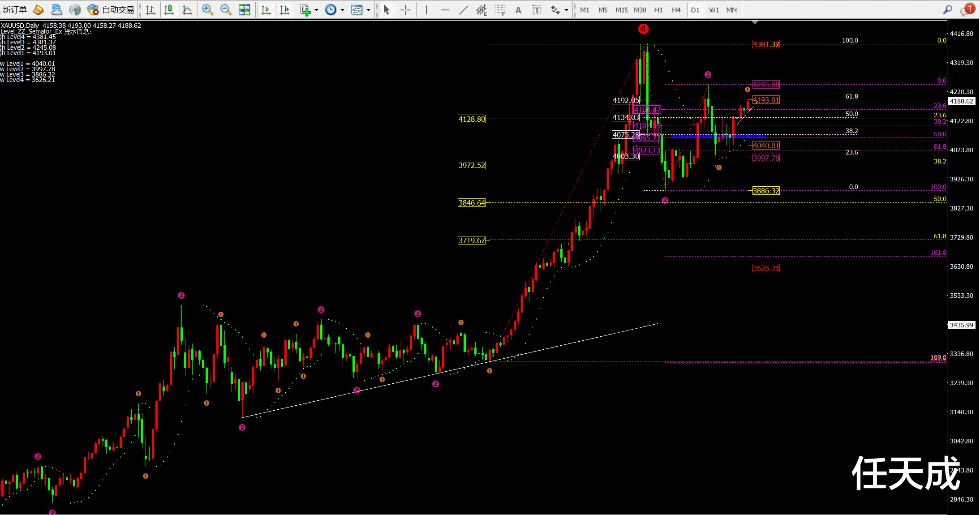Switch chart to candlestick mode
Screen dimensions: 980x515
click(x=169, y=10)
